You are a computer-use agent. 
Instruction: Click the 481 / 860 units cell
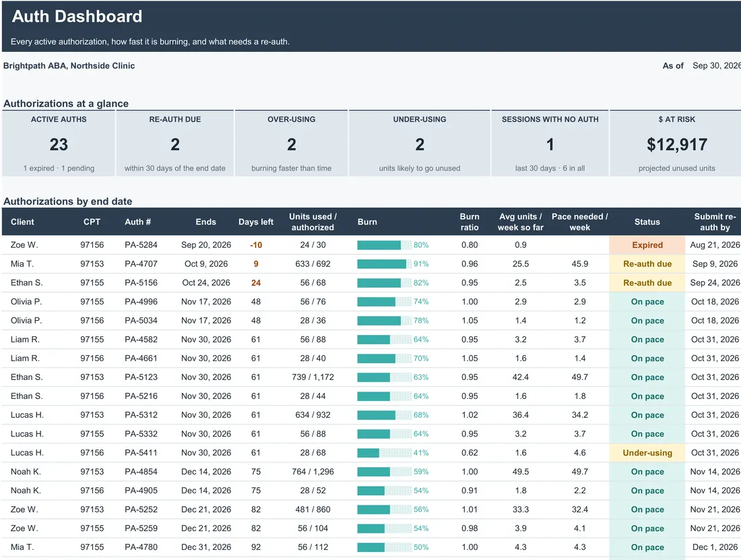pyautogui.click(x=313, y=509)
